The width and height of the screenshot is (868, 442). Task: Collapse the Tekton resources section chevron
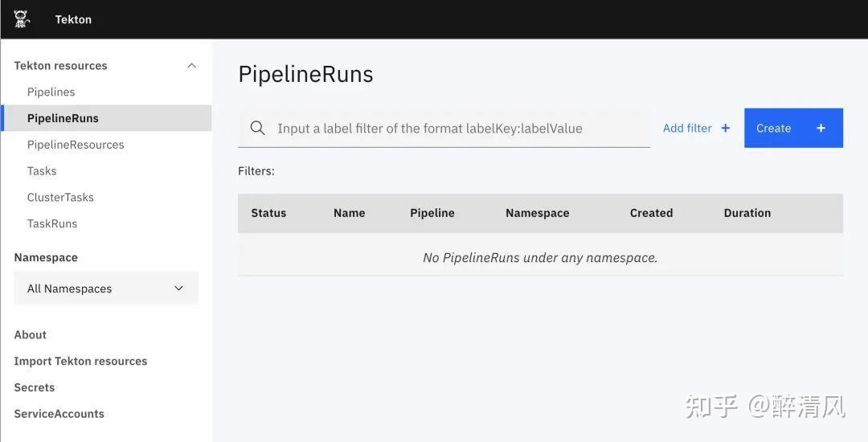[x=191, y=65]
